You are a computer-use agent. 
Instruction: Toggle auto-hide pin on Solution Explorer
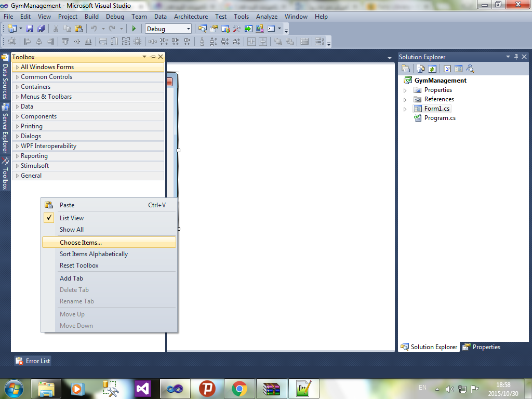[516, 57]
